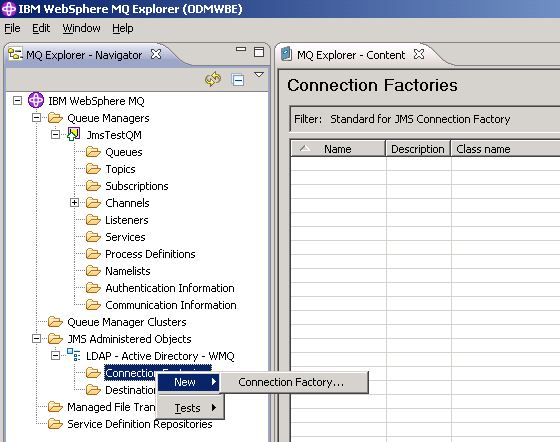This screenshot has height=442, width=560.
Task: Click the refresh icon in Navigator toolbar
Action: 213,79
